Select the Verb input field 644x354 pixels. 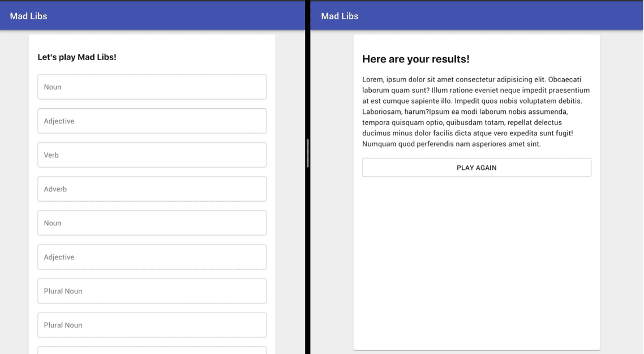152,155
